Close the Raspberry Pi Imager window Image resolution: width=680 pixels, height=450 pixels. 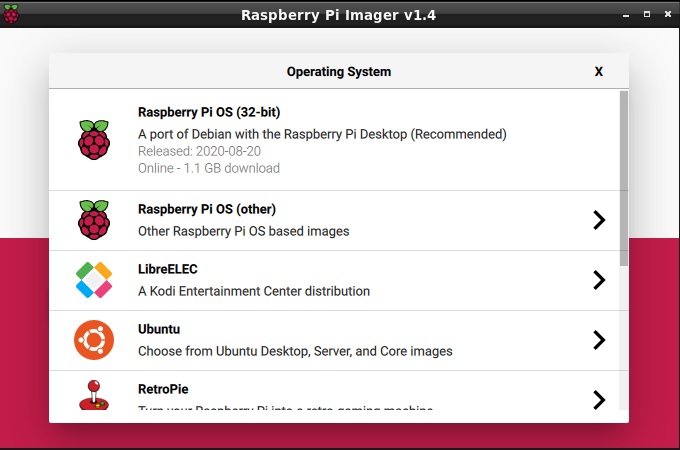[668, 14]
